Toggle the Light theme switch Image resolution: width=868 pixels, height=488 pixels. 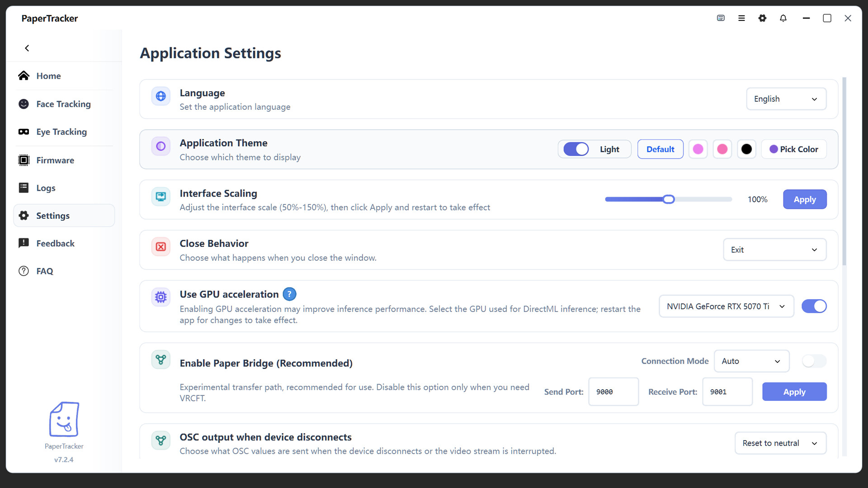(576, 149)
